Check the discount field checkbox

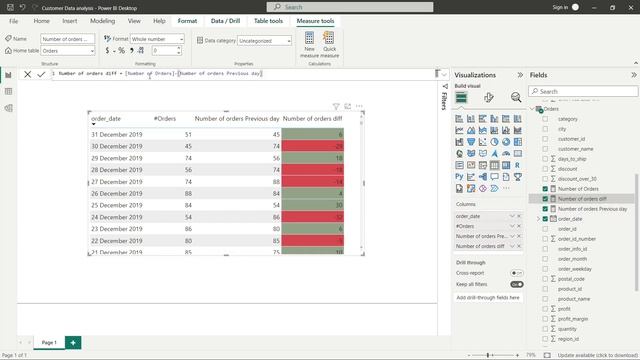pos(545,169)
